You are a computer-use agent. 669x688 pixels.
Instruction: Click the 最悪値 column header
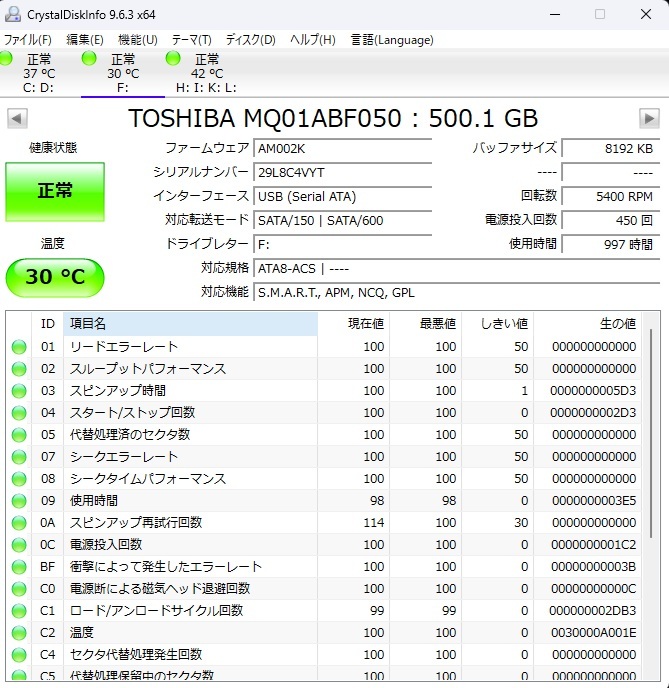[x=426, y=324]
